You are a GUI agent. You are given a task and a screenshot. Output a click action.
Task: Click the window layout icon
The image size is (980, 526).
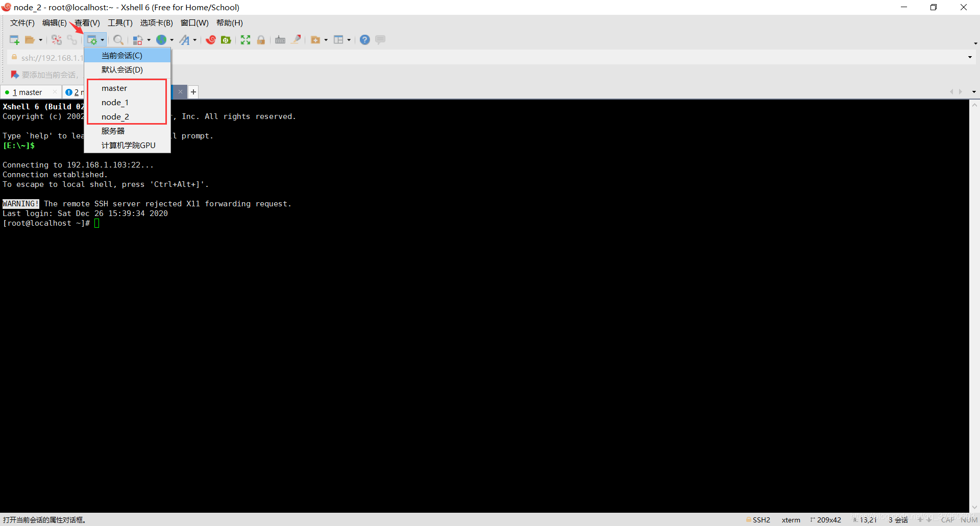coord(338,40)
